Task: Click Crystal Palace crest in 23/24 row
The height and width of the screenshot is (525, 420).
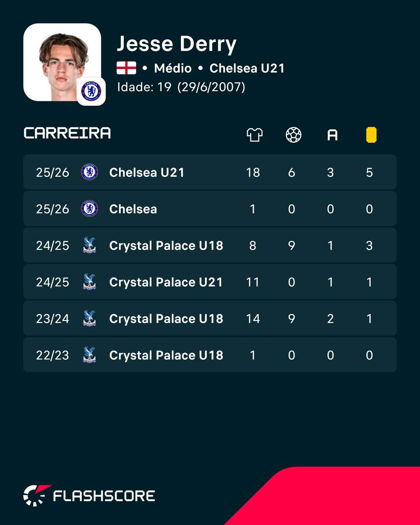Action: click(x=90, y=318)
